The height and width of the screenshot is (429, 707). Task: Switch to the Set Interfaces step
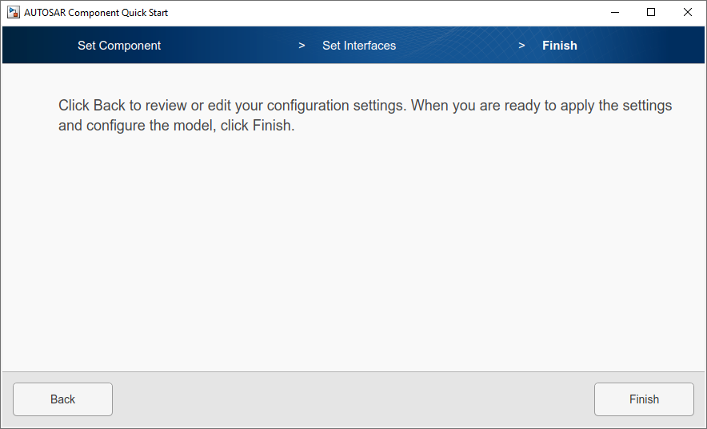[x=359, y=46]
